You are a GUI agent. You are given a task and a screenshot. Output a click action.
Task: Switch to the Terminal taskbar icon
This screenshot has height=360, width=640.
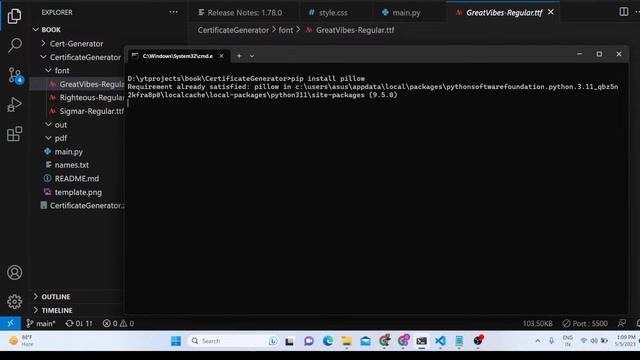[421, 341]
